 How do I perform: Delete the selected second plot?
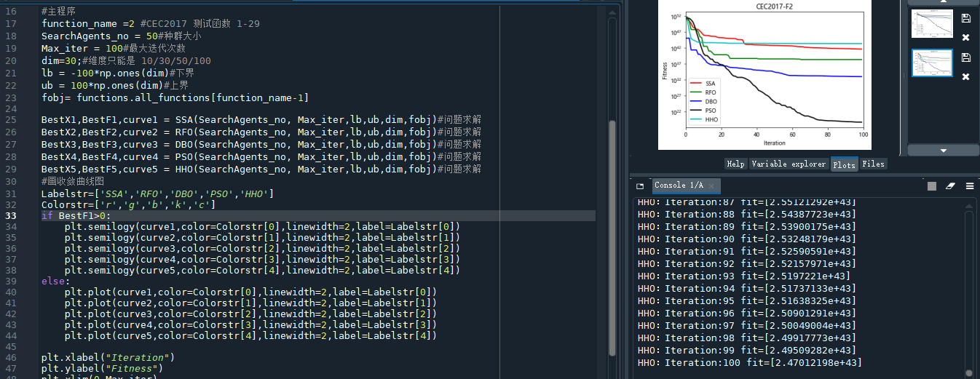pos(965,77)
